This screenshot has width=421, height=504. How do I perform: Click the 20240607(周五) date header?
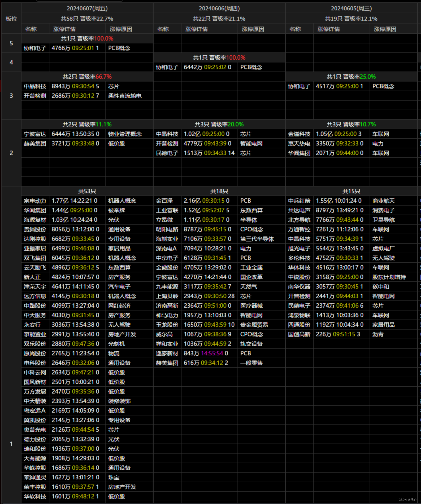coord(87,8)
